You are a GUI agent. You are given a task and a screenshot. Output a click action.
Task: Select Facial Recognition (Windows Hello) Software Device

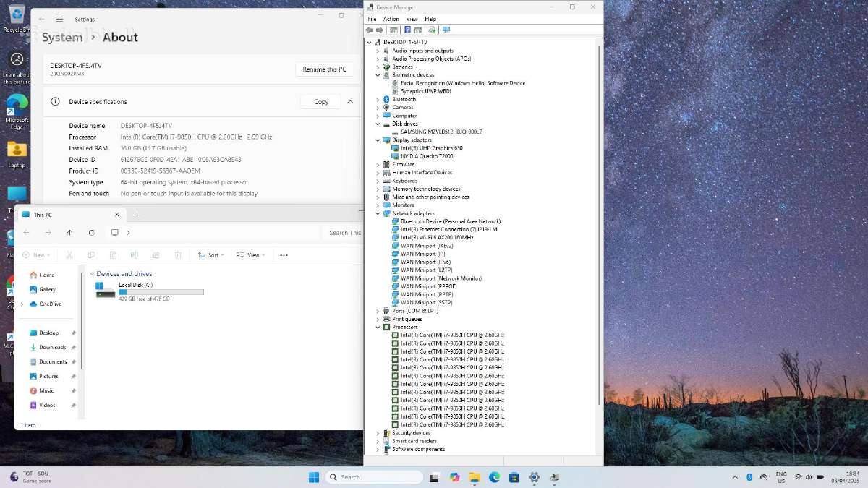(x=462, y=83)
